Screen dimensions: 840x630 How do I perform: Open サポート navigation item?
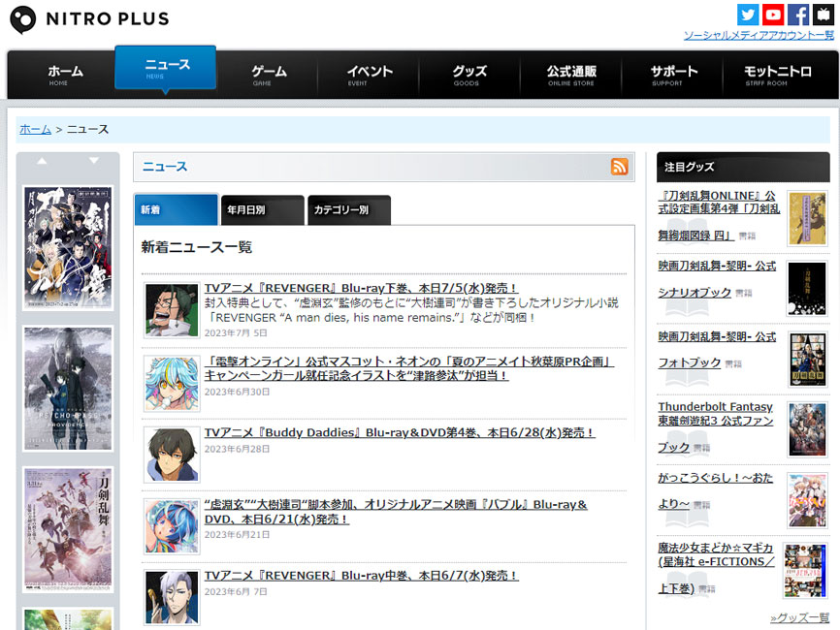tap(672, 75)
